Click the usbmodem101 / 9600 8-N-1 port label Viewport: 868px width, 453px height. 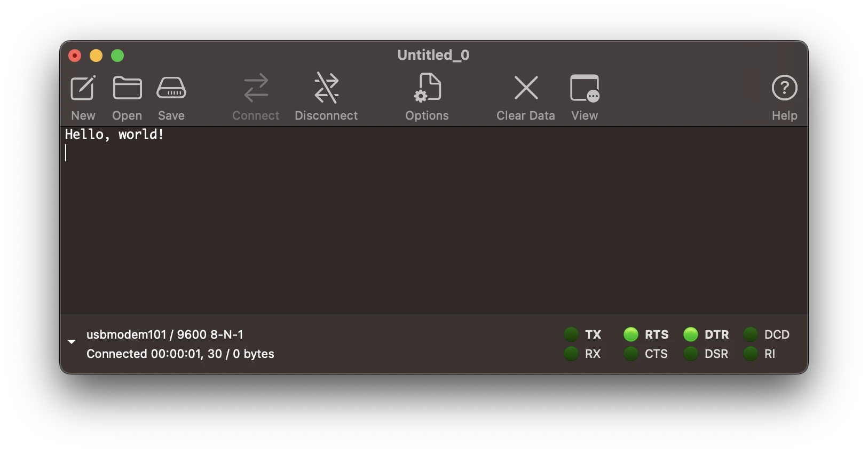pyautogui.click(x=165, y=334)
